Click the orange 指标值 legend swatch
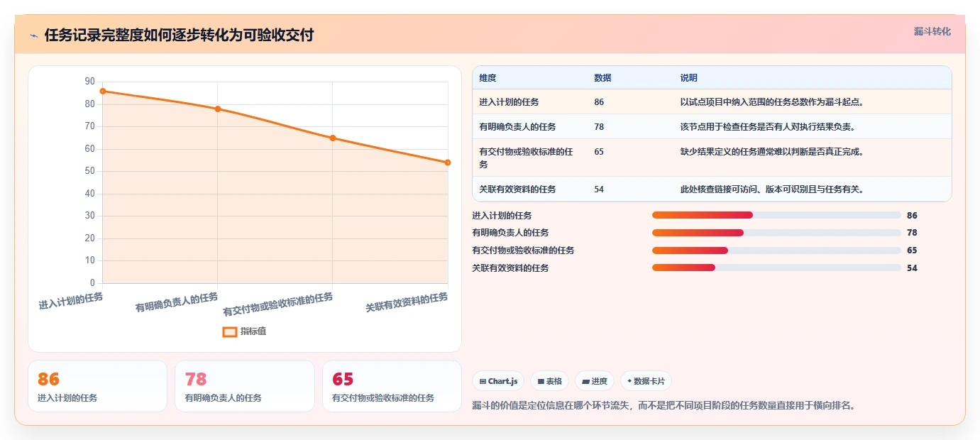 (229, 331)
